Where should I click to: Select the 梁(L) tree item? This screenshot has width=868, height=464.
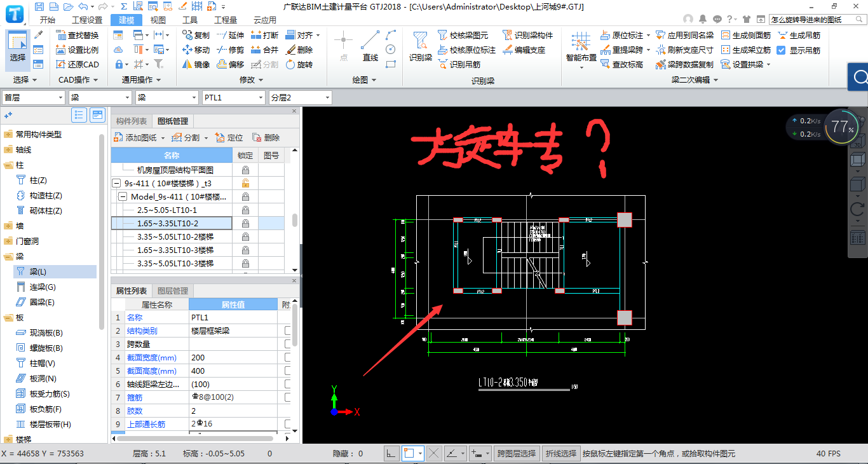[55, 271]
